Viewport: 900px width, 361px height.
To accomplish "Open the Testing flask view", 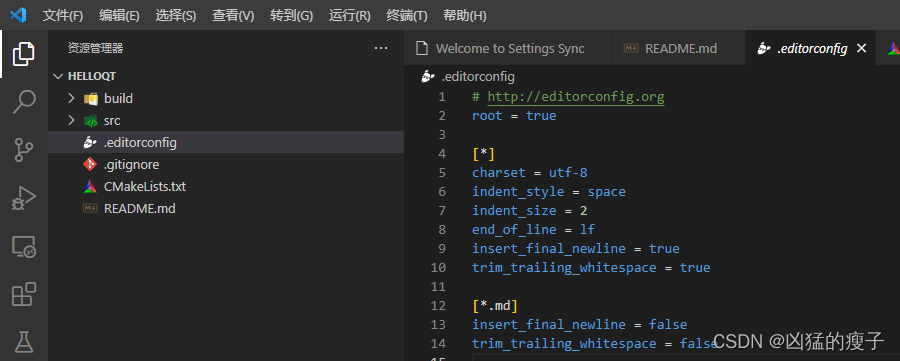I will (x=24, y=343).
